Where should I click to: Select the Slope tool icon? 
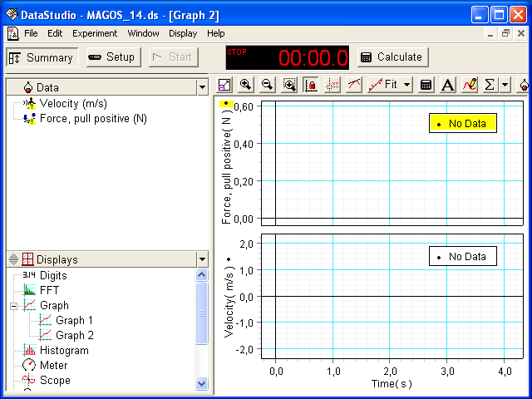pos(354,85)
